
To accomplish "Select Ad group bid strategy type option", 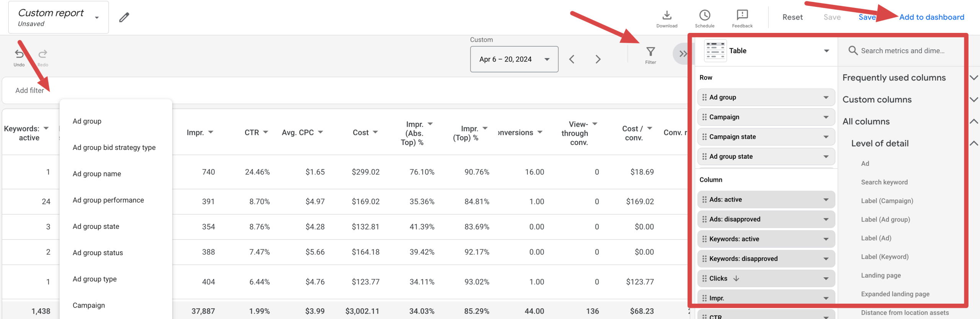I will tap(114, 148).
